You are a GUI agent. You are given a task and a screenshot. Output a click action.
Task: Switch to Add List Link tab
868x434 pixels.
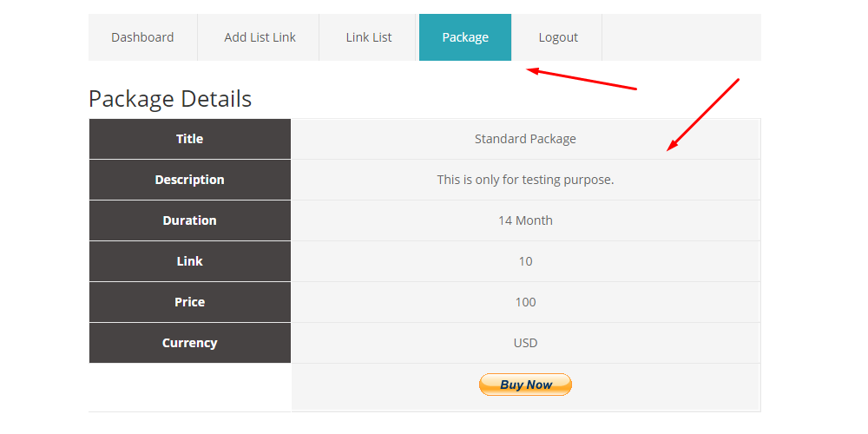click(259, 37)
